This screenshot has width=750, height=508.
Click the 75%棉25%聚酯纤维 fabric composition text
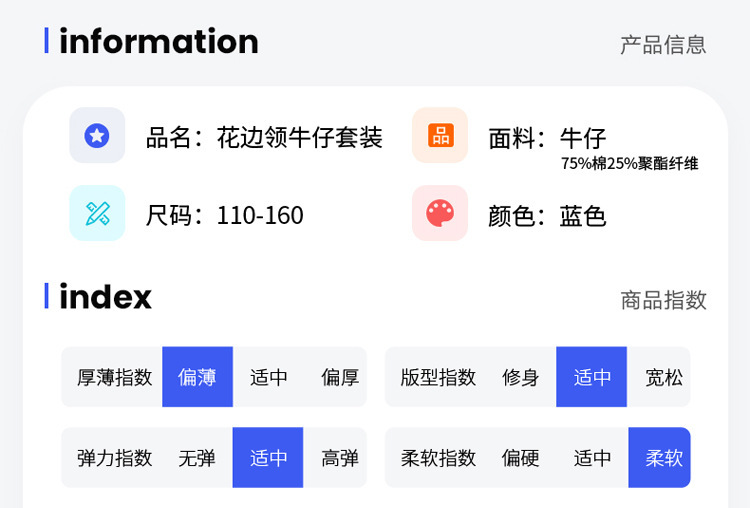[x=629, y=164]
